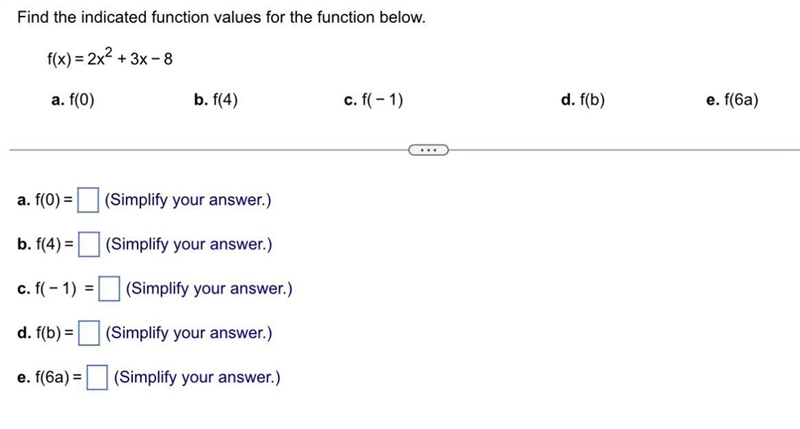Click 'Simplify your answer' hint beside f(6a)
This screenshot has width=800, height=429.
197,377
